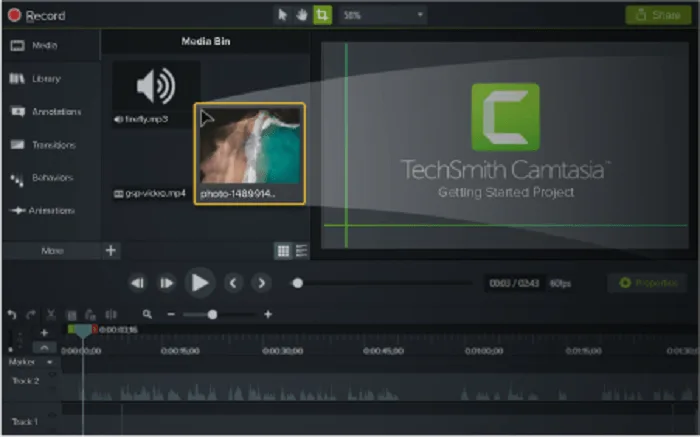Click the 0:00:15;00 ruler mark
The image size is (700, 437).
coord(180,351)
